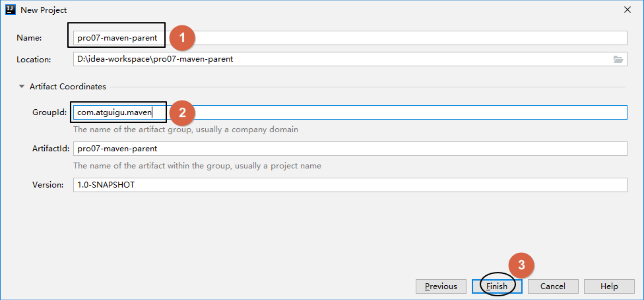Click the "GroupId:" label
Image resolution: width=644 pixels, height=300 pixels.
(49, 113)
